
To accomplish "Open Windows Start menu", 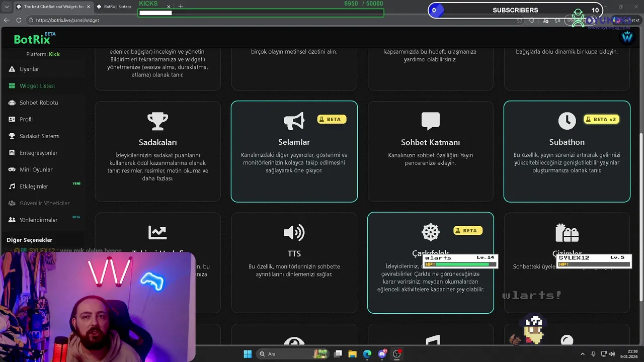I will [248, 354].
